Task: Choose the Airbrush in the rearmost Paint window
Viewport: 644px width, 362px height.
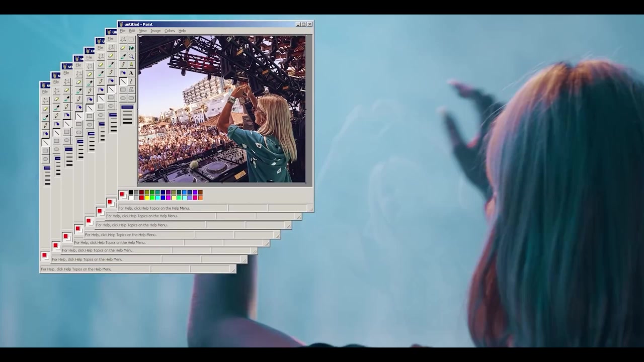Action: click(x=45, y=134)
